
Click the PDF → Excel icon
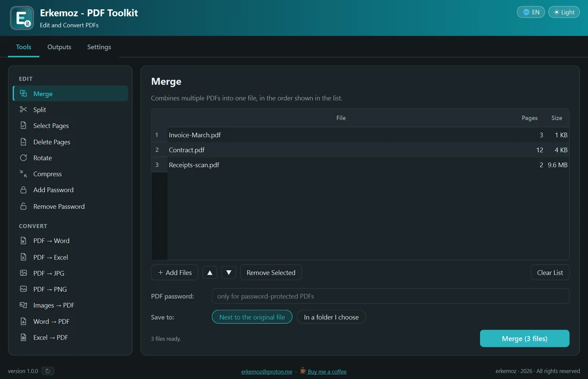pos(23,257)
